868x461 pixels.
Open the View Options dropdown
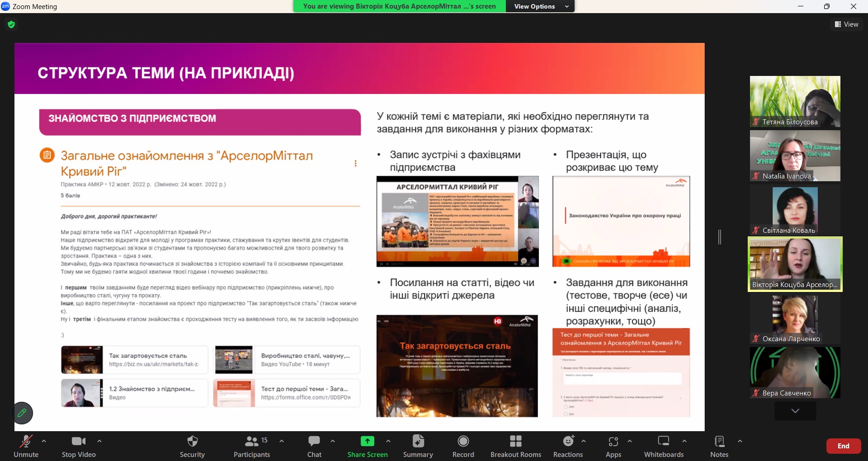click(540, 6)
